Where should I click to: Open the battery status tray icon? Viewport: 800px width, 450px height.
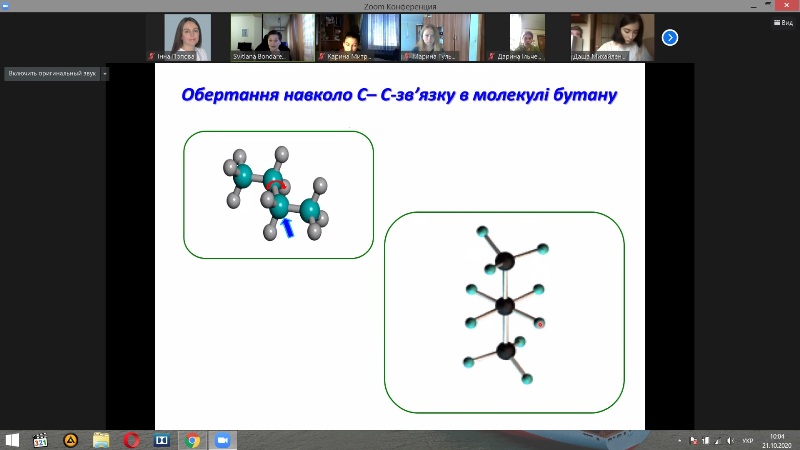coord(706,441)
